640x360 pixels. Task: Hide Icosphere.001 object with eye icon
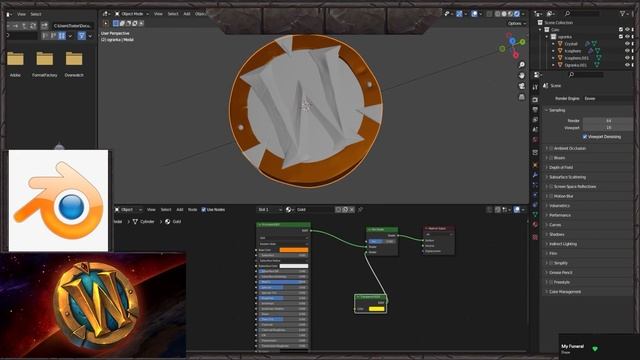627,58
